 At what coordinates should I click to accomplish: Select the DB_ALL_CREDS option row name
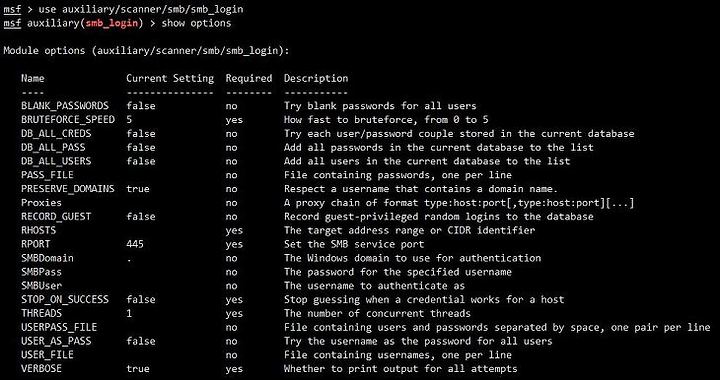tap(56, 134)
